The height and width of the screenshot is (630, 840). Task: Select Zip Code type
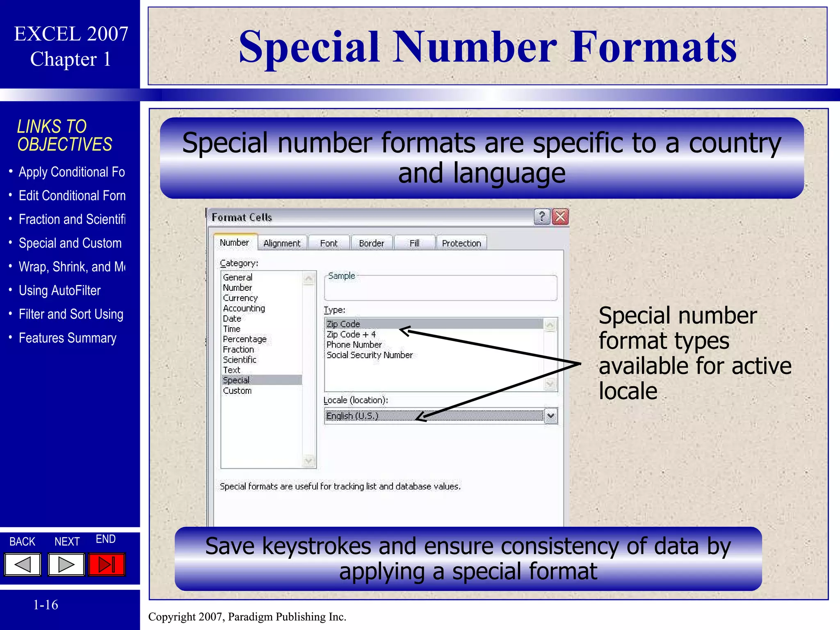click(434, 324)
